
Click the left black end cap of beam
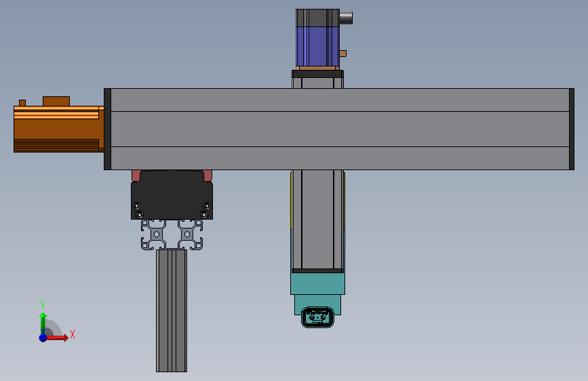pos(107,129)
